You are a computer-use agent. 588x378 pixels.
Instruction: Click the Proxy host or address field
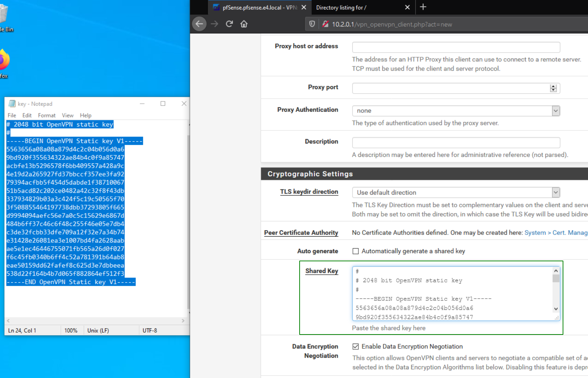(456, 47)
